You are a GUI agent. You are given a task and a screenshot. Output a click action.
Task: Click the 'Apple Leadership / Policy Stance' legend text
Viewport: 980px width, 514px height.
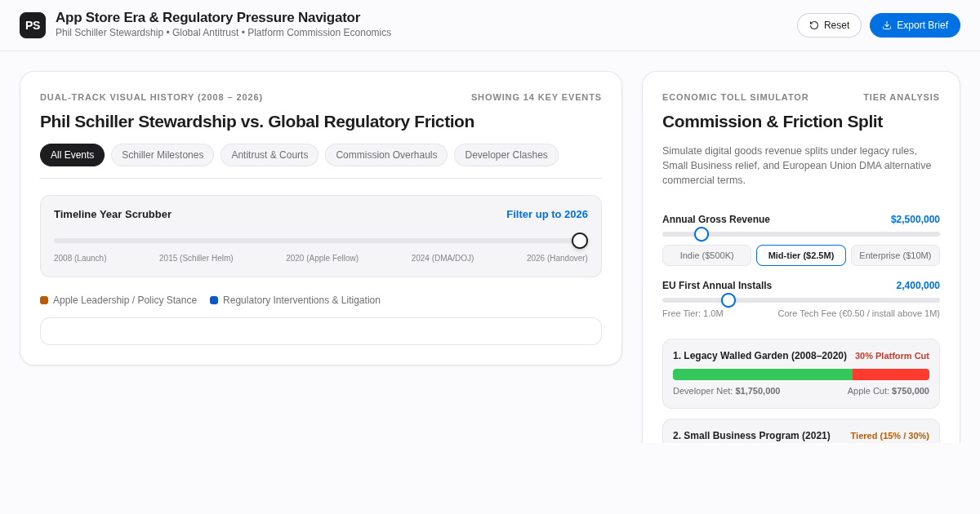[125, 300]
